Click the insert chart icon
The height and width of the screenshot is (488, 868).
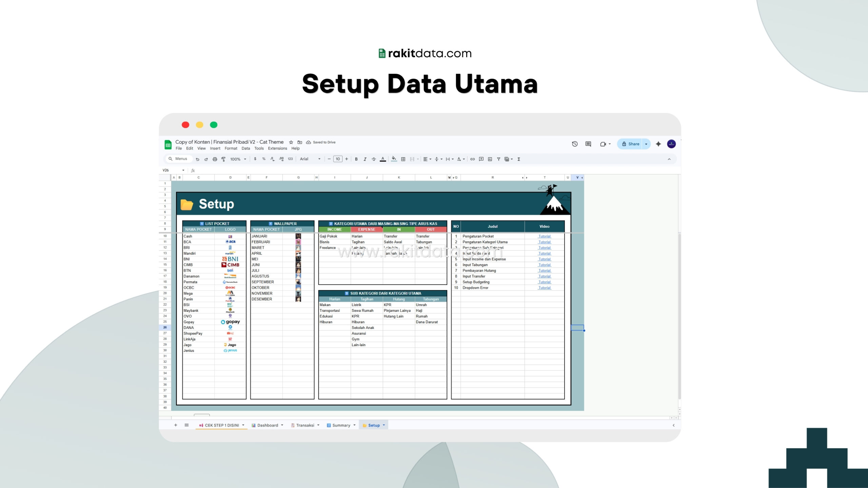490,159
